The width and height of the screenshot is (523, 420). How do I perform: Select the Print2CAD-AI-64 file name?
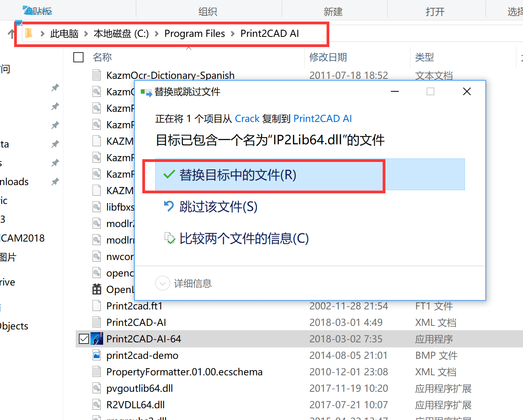pyautogui.click(x=144, y=339)
